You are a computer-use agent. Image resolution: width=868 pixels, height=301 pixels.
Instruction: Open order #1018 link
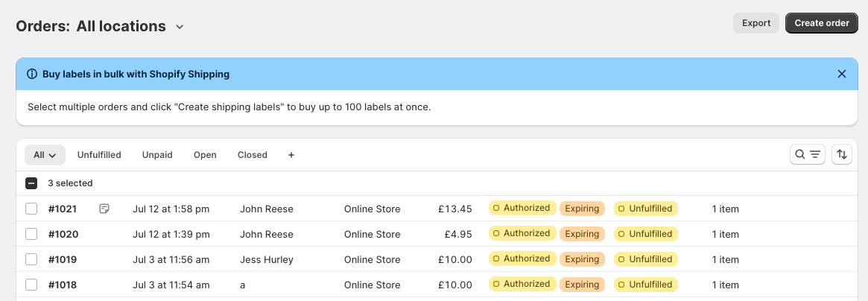[x=63, y=285]
